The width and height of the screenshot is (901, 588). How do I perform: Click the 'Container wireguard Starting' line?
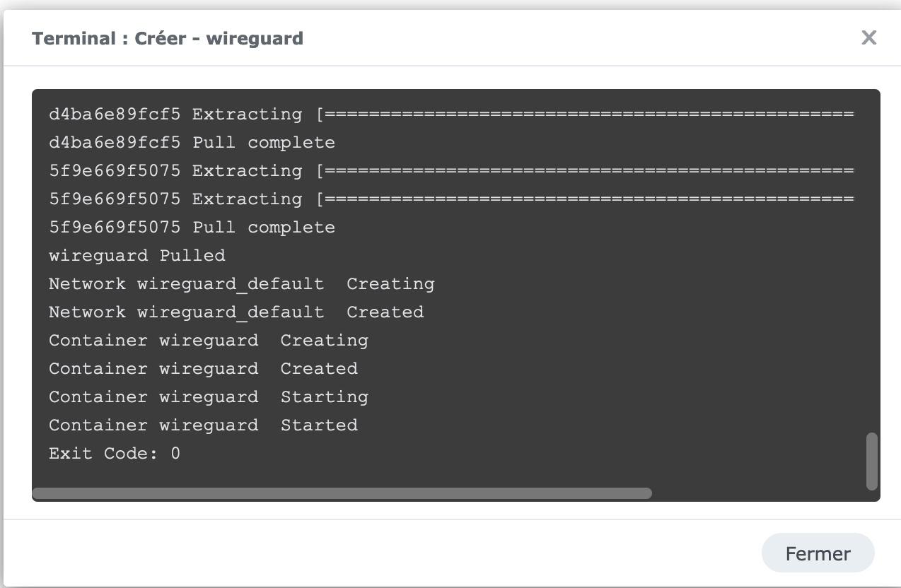tap(209, 397)
